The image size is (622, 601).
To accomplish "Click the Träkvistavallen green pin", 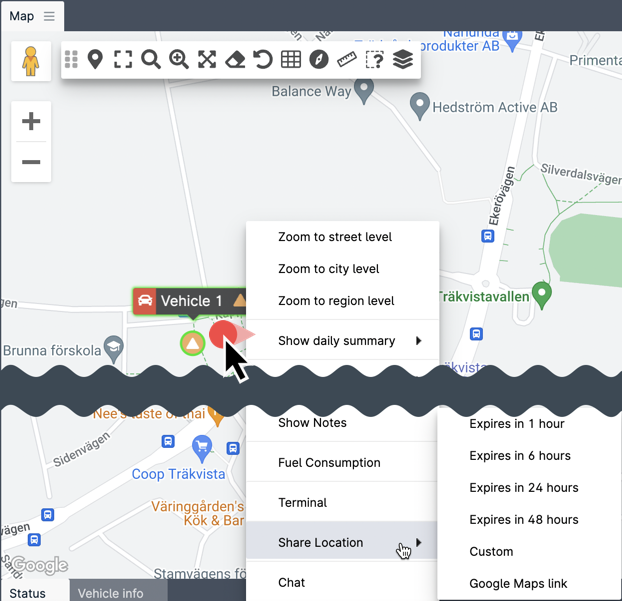I will [542, 295].
